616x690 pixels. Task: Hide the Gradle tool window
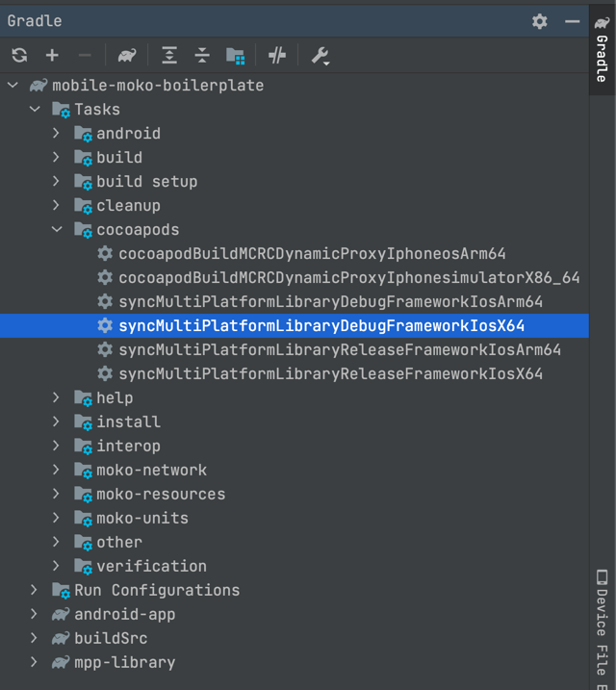(x=572, y=21)
